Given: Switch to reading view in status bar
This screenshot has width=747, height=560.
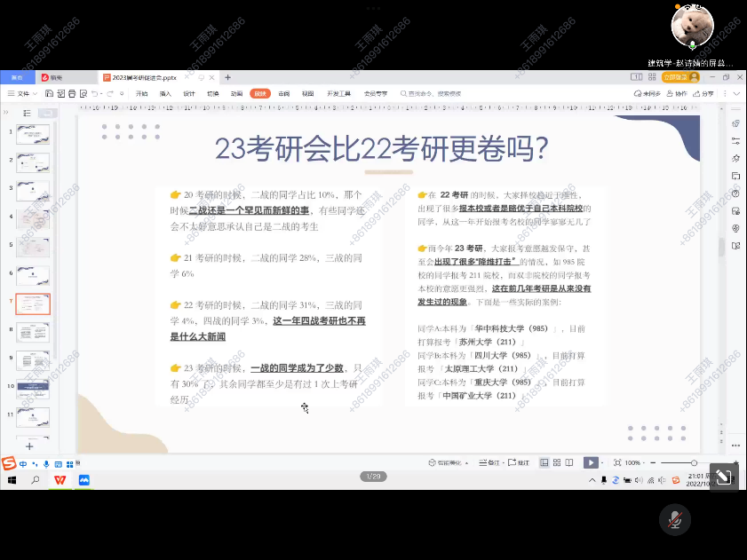Looking at the screenshot, I should [568, 462].
